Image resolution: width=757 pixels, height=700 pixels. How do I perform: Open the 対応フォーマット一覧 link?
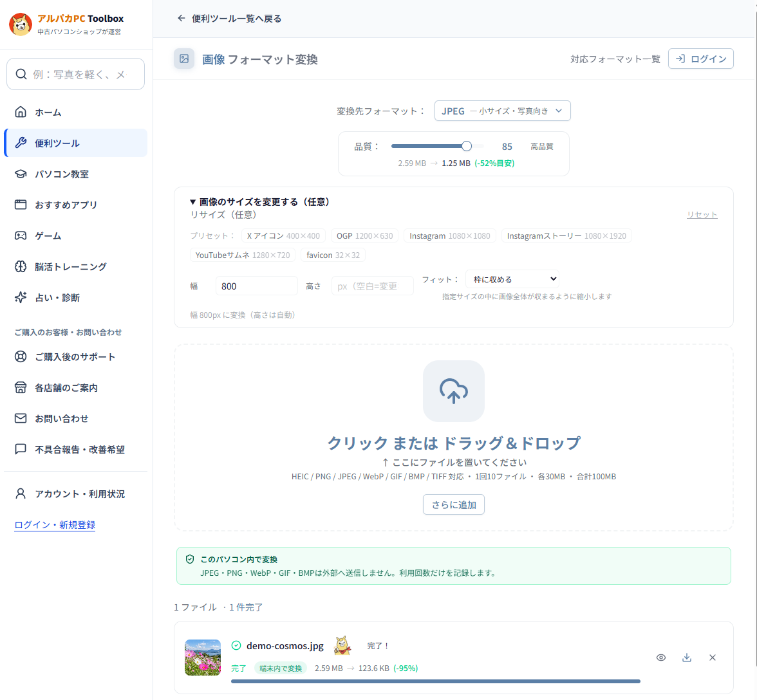(x=615, y=59)
